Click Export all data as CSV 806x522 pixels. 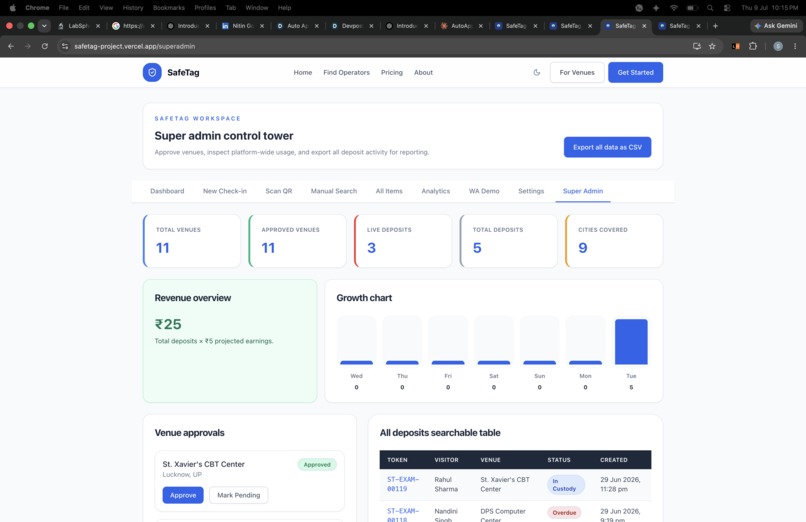(608, 147)
